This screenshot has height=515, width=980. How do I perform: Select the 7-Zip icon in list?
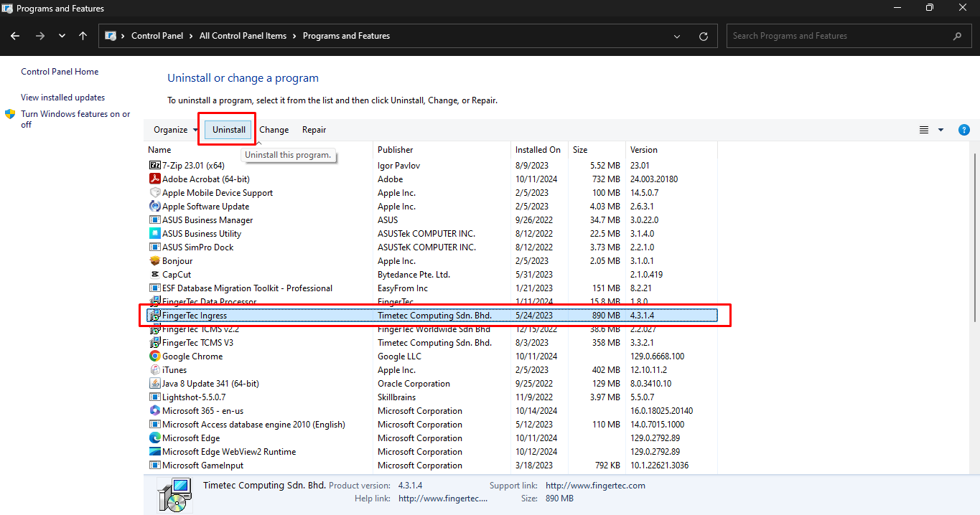154,166
